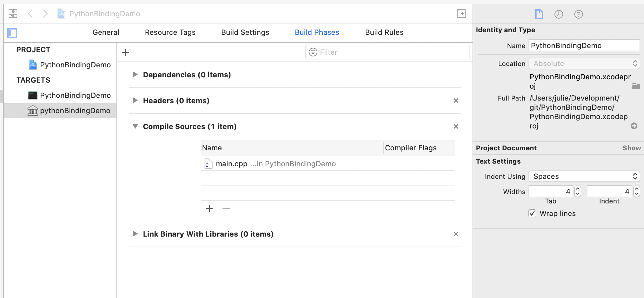Viewport: 644px width, 298px height.
Task: Remove the Headers build phase
Action: pos(456,101)
